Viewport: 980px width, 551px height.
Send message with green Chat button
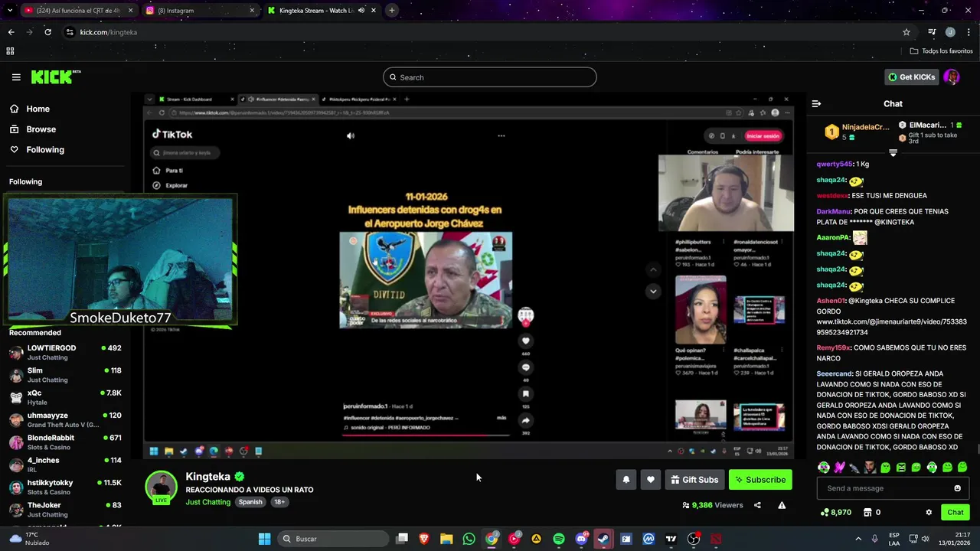coord(955,513)
